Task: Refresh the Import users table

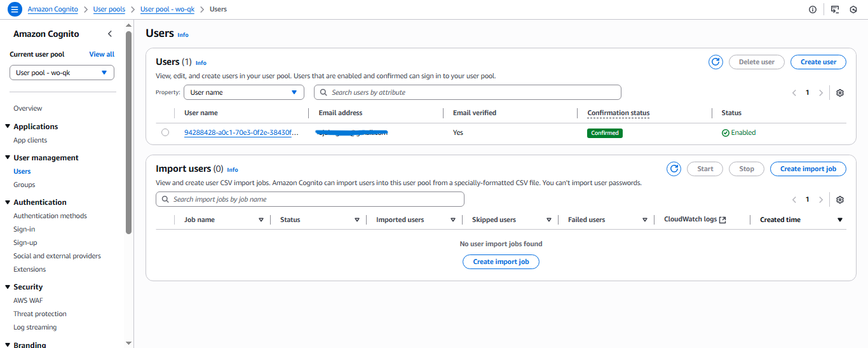Action: 674,169
